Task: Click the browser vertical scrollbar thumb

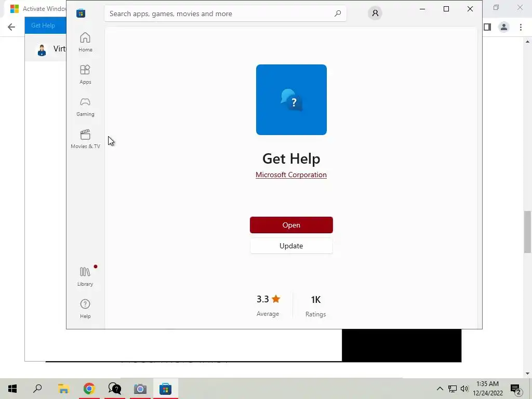Action: pyautogui.click(x=527, y=232)
